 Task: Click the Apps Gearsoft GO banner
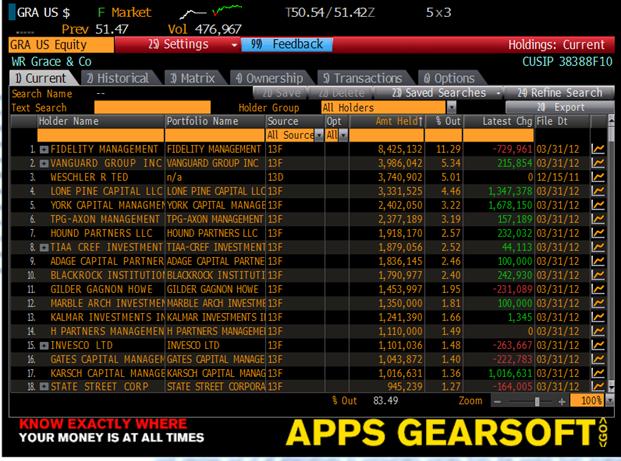point(446,432)
